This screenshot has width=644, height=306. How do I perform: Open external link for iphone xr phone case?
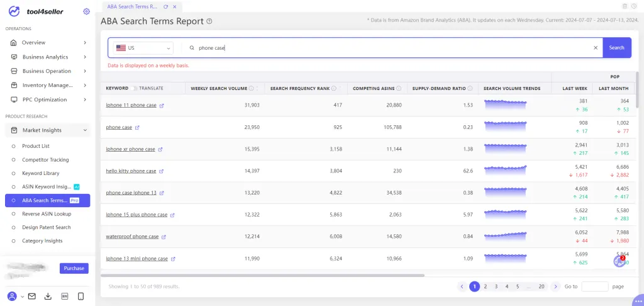(x=160, y=149)
